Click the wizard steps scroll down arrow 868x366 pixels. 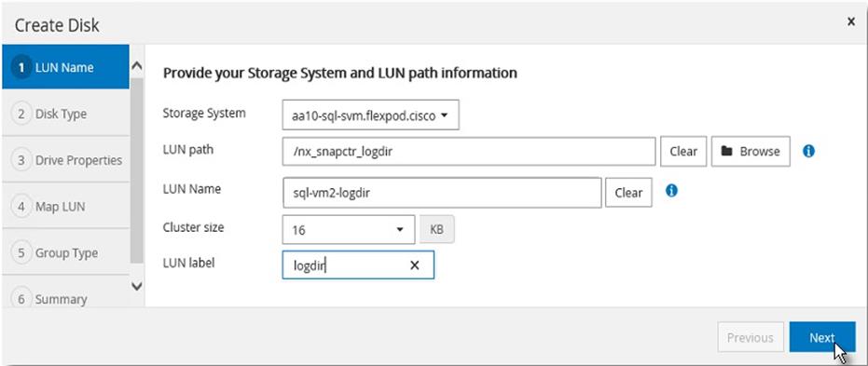(x=136, y=287)
